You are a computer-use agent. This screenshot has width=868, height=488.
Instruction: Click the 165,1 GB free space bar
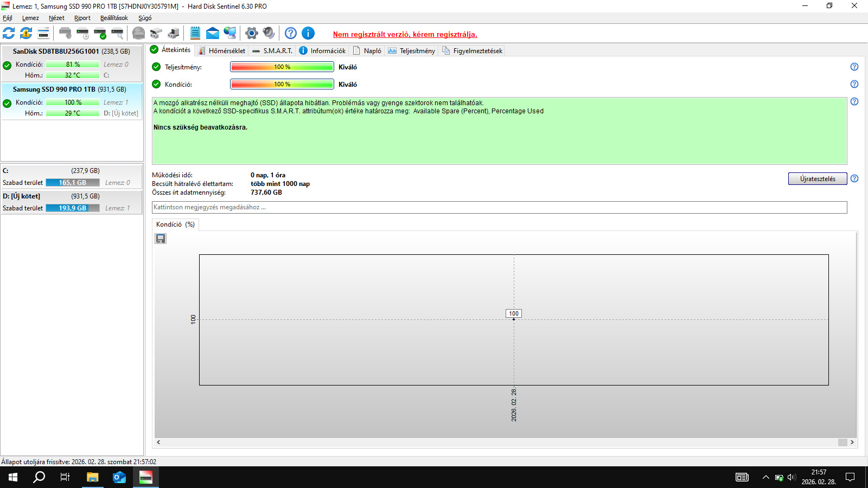(x=73, y=183)
